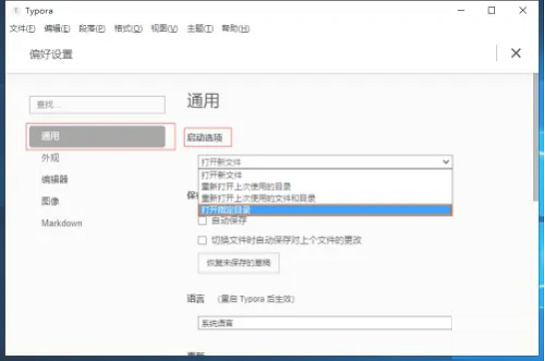
Task: Choose 打开新文件 in dropdown list
Action: 325,175
